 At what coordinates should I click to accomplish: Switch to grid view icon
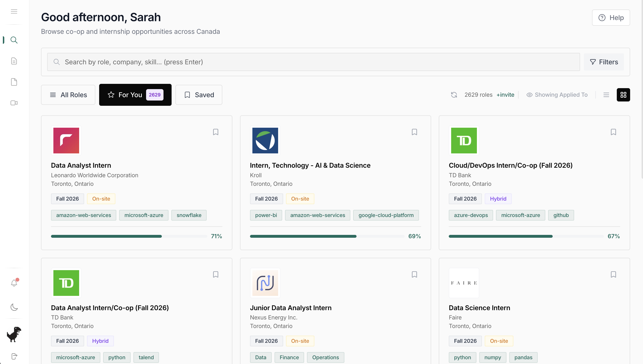point(623,95)
